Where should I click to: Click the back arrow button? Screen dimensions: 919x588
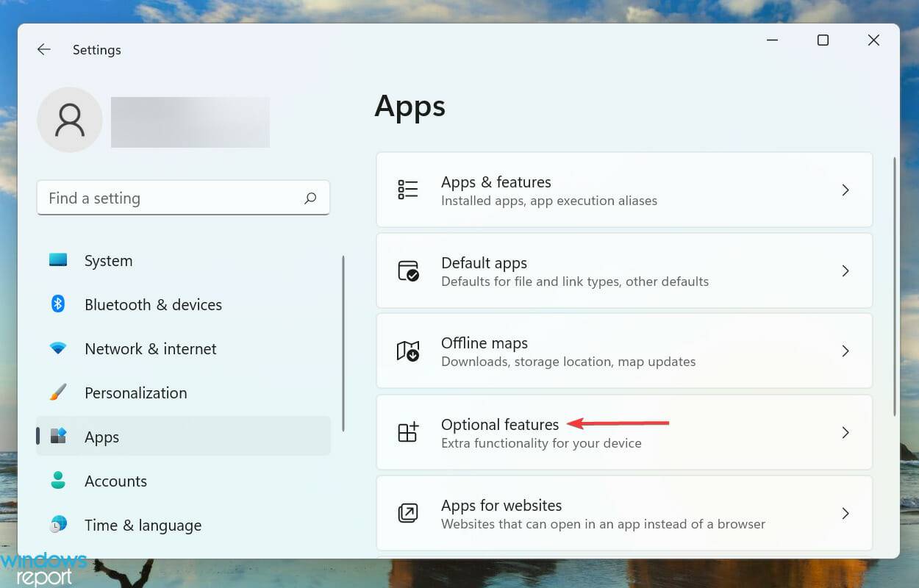(x=43, y=49)
